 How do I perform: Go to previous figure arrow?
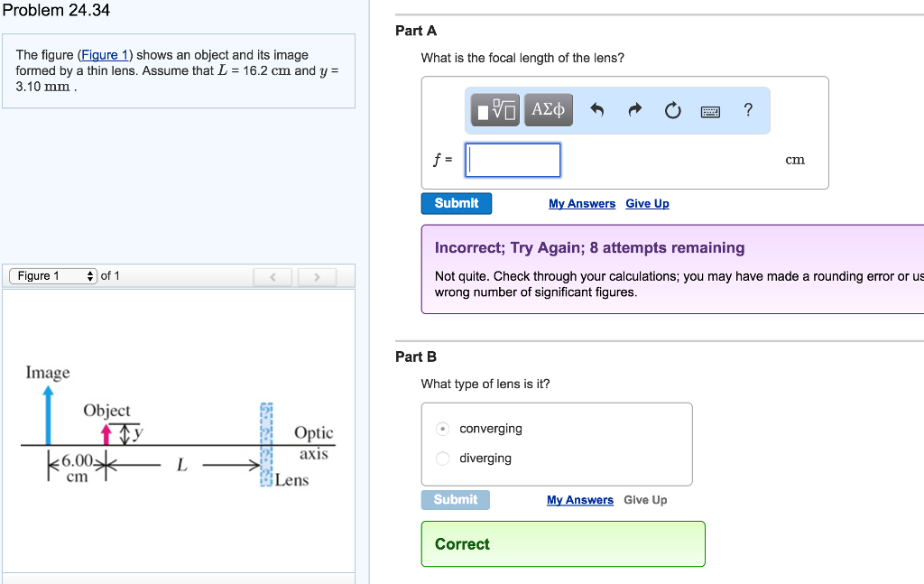(x=273, y=276)
